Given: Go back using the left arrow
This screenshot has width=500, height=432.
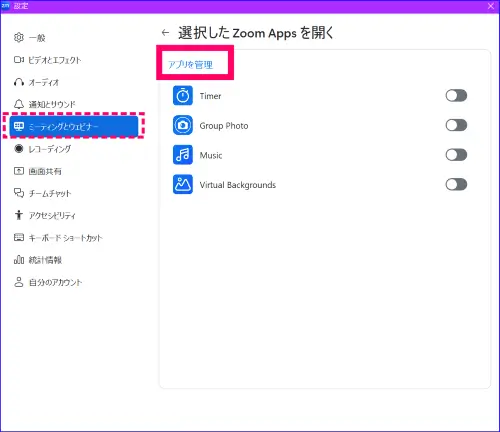Looking at the screenshot, I should click(x=165, y=33).
